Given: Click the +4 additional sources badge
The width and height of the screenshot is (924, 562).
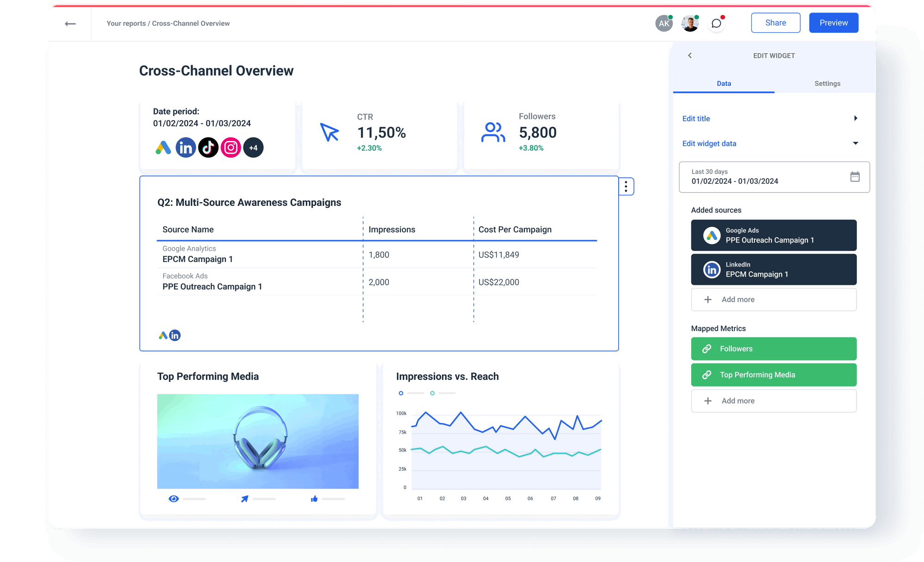Looking at the screenshot, I should point(253,147).
